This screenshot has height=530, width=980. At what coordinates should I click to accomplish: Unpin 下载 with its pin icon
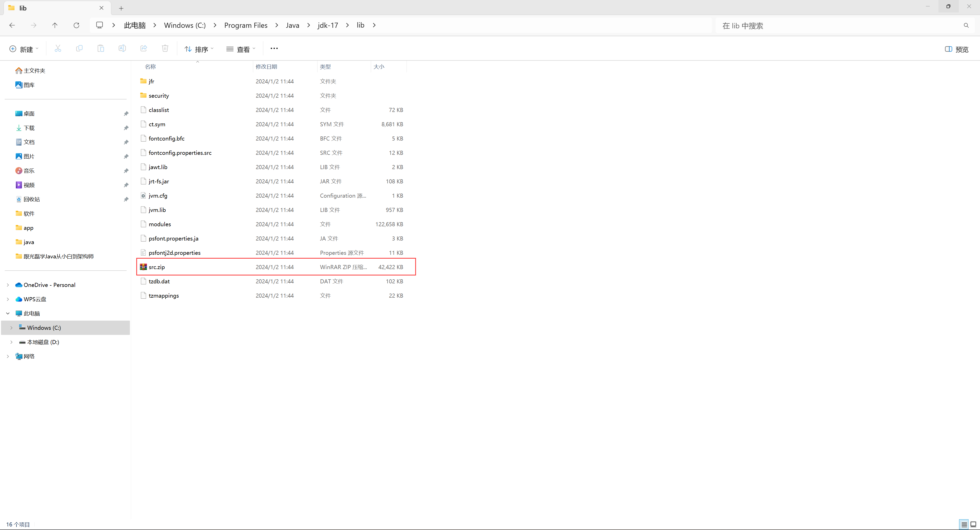tap(126, 128)
